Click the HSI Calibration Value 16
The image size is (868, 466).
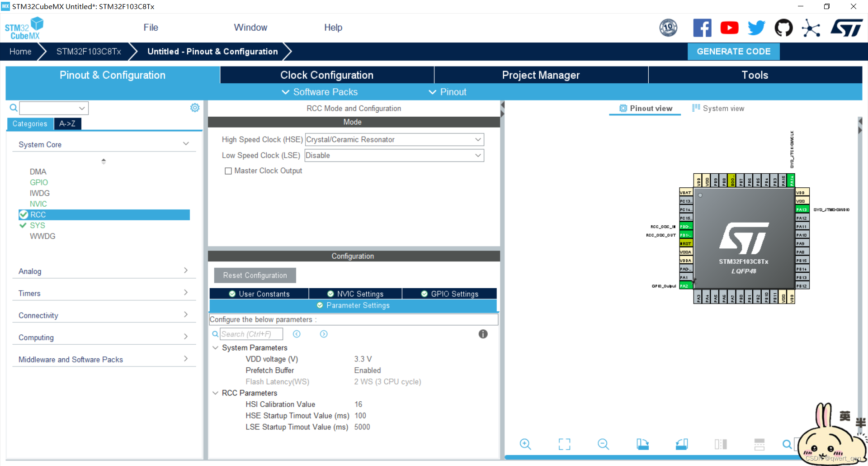pos(358,404)
